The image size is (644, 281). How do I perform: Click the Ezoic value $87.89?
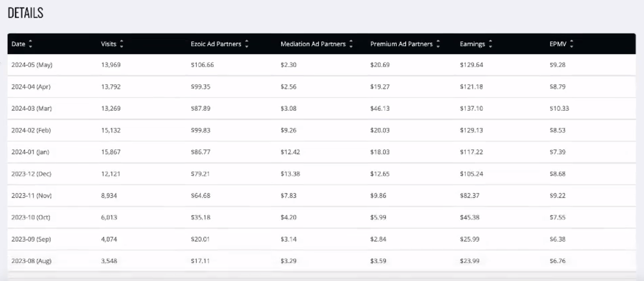[201, 108]
